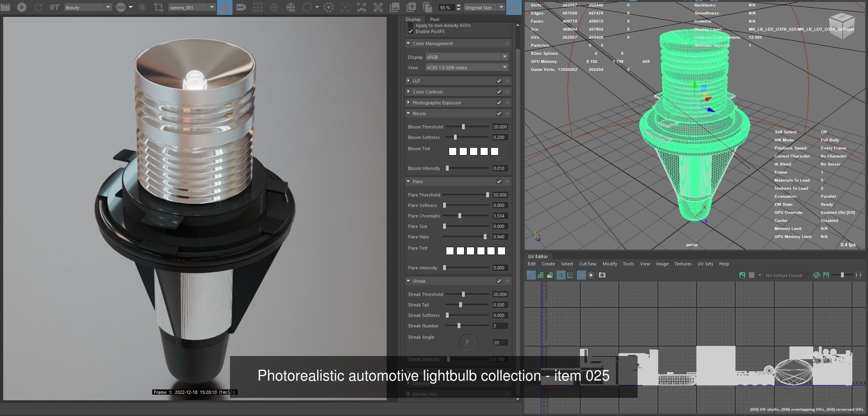Click the focus frame icon

coord(345,7)
